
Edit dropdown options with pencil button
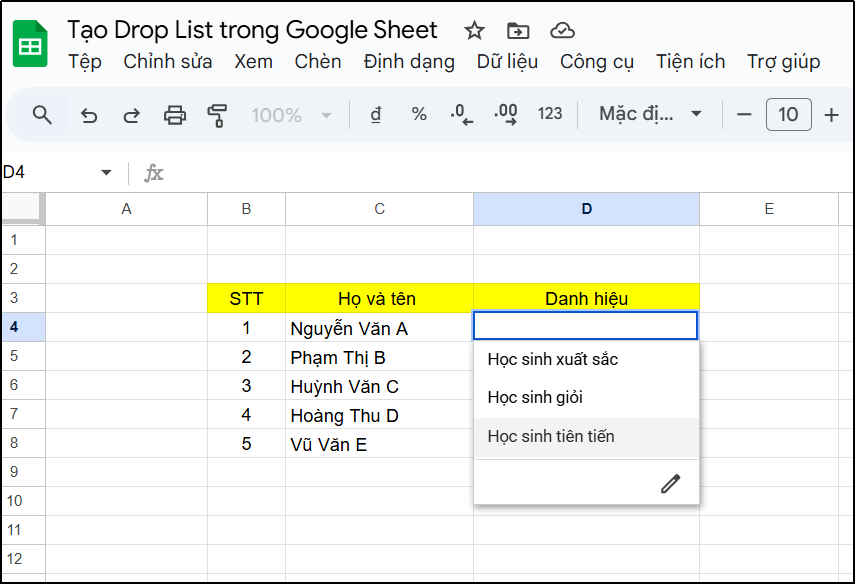click(x=670, y=482)
